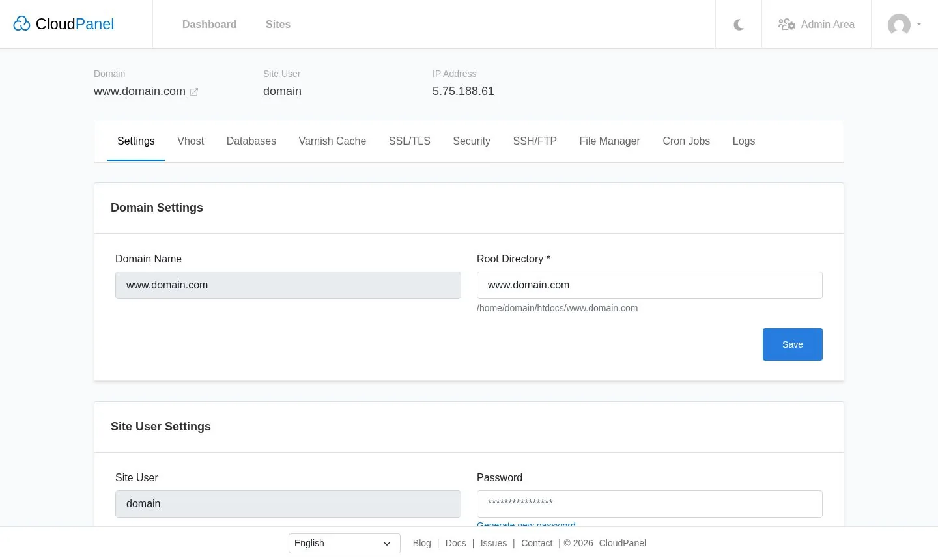
Task: Go to the Dashboard menu item
Action: pos(209,24)
